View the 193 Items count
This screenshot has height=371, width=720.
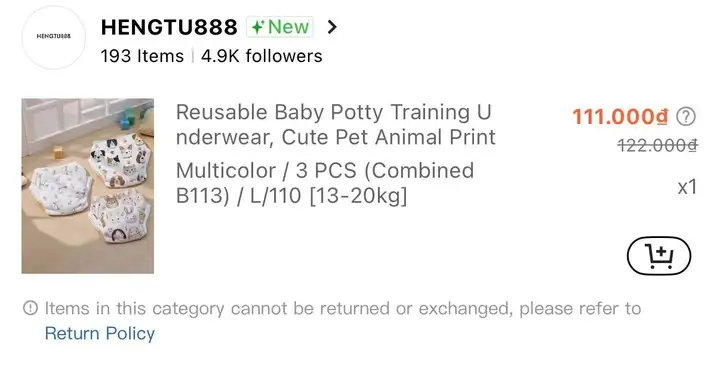coord(142,56)
